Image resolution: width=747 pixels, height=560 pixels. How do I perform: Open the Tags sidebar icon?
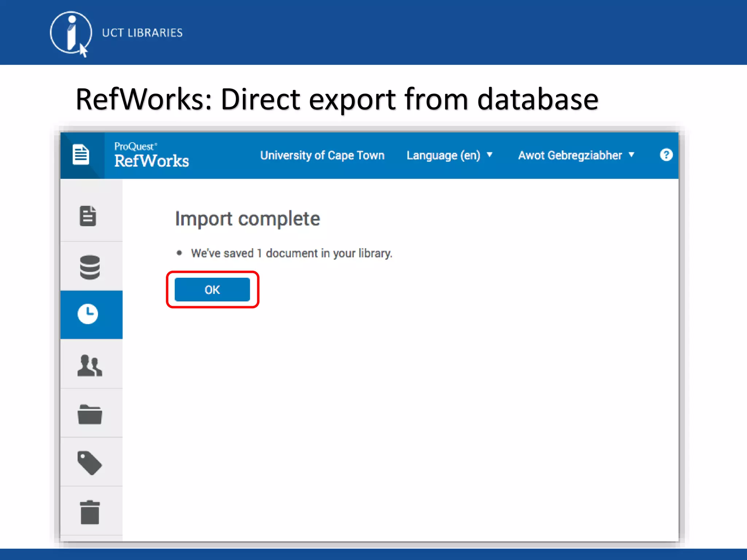coord(89,463)
